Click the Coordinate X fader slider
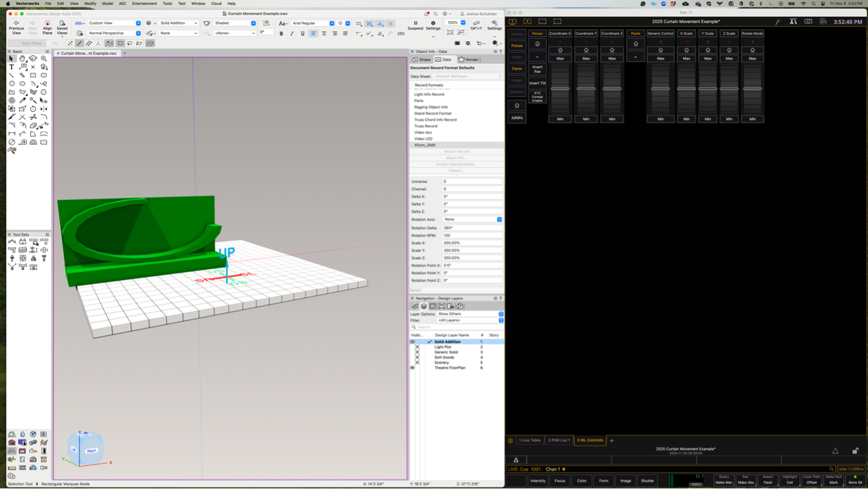 tap(560, 89)
